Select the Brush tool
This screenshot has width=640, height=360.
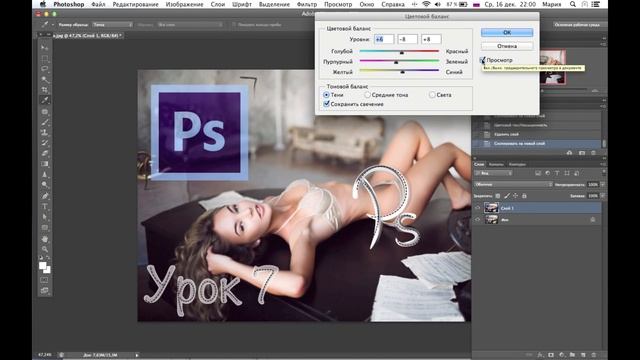pyautogui.click(x=44, y=122)
